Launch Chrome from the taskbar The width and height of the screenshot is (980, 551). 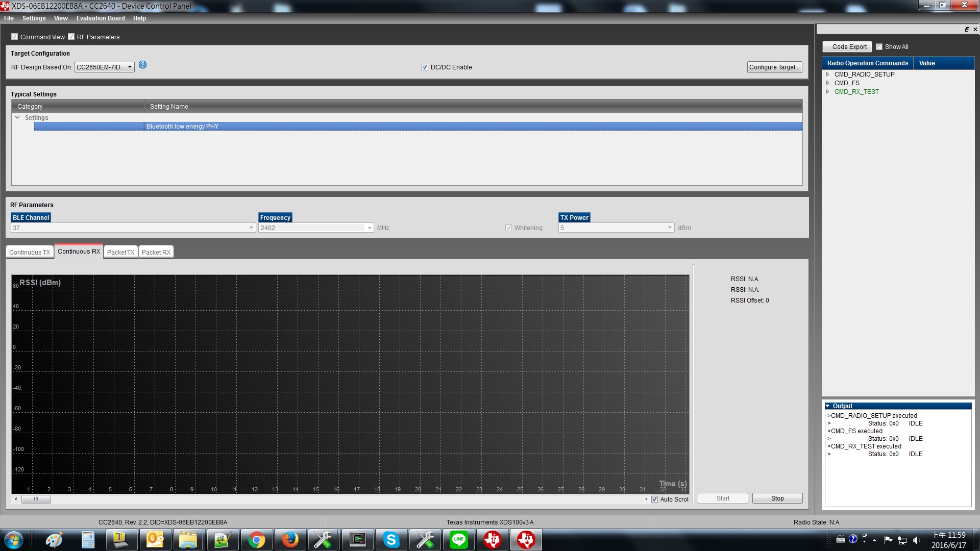[x=257, y=540]
